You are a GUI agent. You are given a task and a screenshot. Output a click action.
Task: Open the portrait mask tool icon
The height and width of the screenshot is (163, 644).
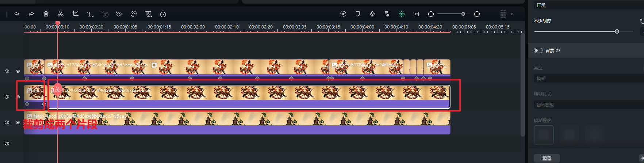149,14
